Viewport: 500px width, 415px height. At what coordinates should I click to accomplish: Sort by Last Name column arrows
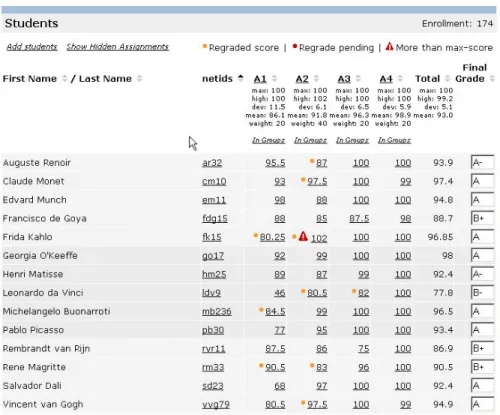coord(139,79)
